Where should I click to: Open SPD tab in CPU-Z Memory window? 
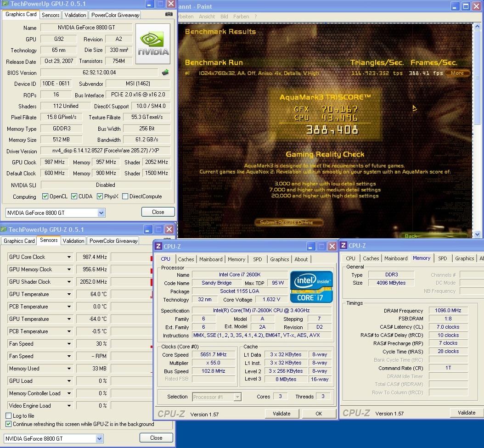[442, 258]
